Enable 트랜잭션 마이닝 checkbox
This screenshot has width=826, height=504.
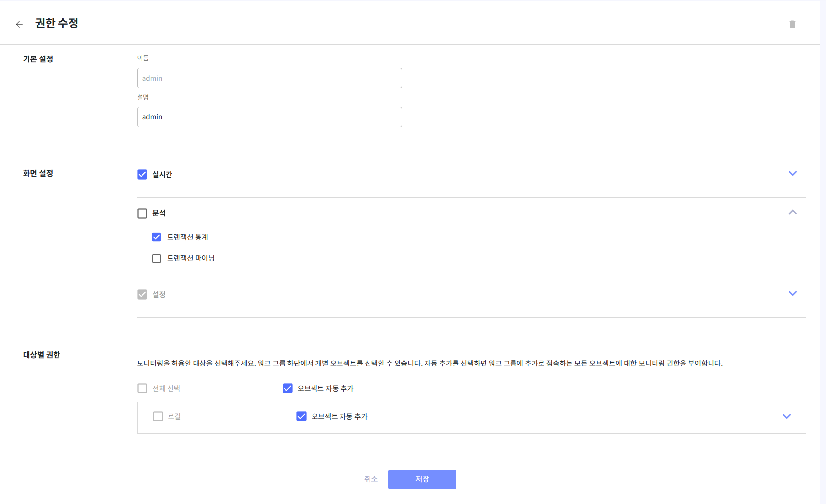pos(156,258)
